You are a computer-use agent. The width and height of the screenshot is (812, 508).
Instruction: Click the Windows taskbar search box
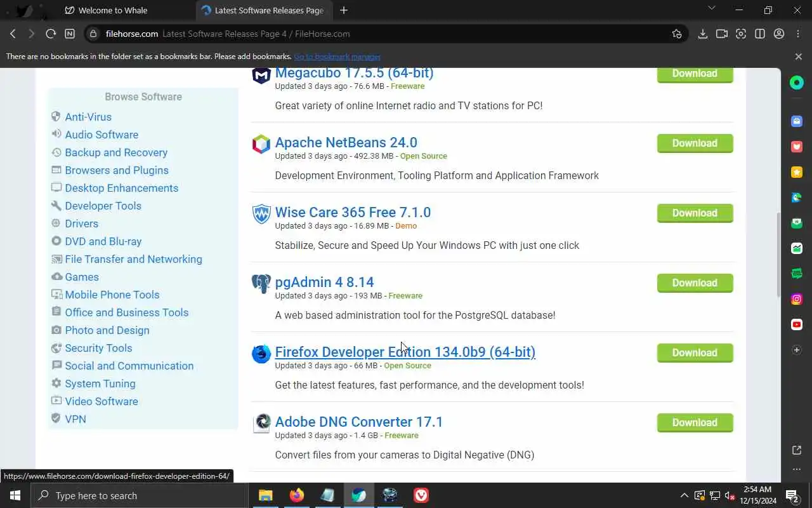click(140, 495)
